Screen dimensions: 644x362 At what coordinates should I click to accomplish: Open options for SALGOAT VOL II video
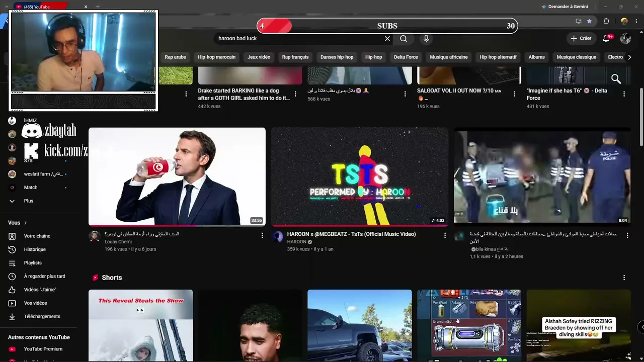pos(514,94)
